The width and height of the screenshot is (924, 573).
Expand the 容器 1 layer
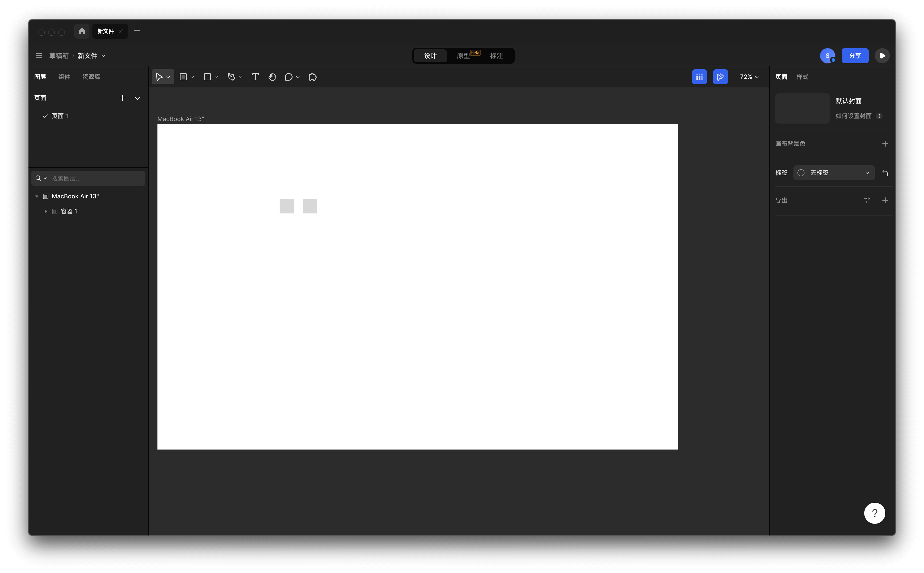pos(46,211)
